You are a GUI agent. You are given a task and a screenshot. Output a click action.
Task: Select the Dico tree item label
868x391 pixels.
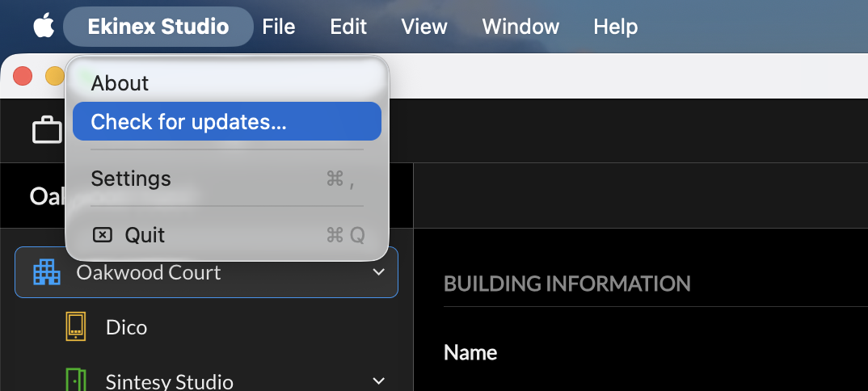[126, 327]
